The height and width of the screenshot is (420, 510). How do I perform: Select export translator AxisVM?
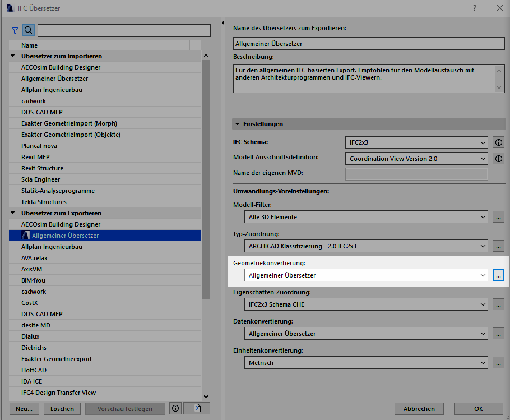click(x=105, y=269)
